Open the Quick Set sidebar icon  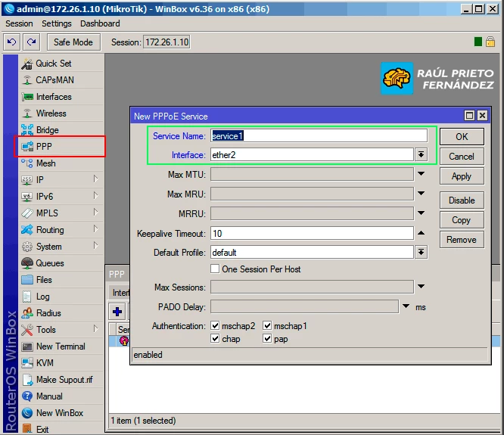(27, 64)
